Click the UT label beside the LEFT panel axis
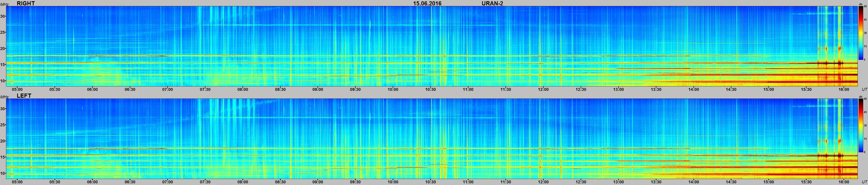This screenshot has height=185, width=868. (x=864, y=182)
